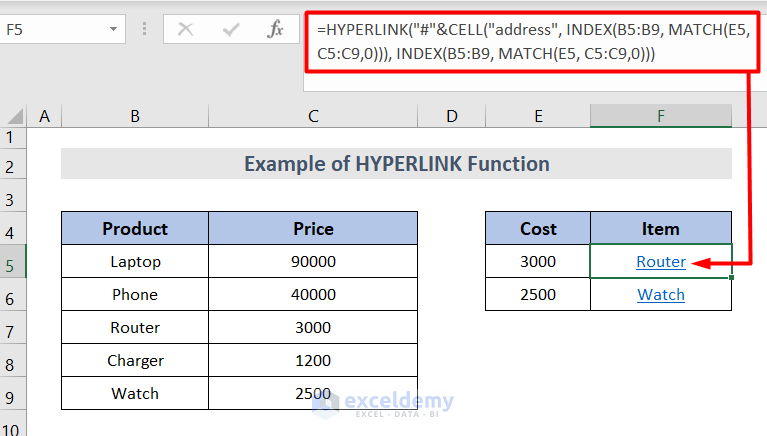Select the Product header cell
This screenshot has height=436, width=767.
(x=135, y=229)
